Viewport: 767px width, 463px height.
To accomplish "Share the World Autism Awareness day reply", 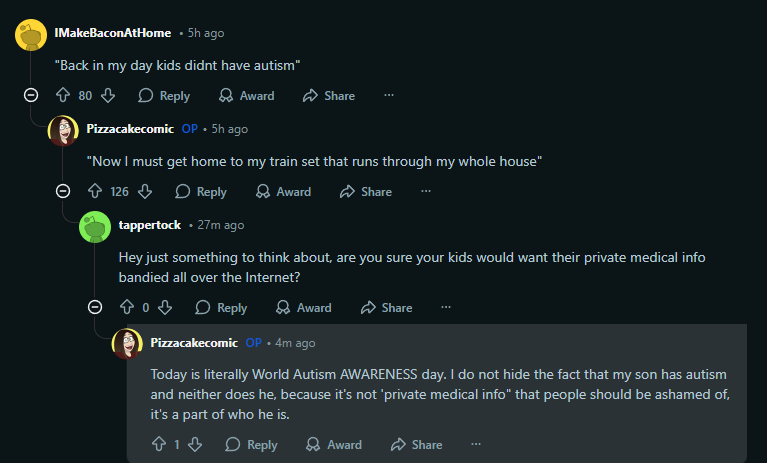I will coord(416,444).
